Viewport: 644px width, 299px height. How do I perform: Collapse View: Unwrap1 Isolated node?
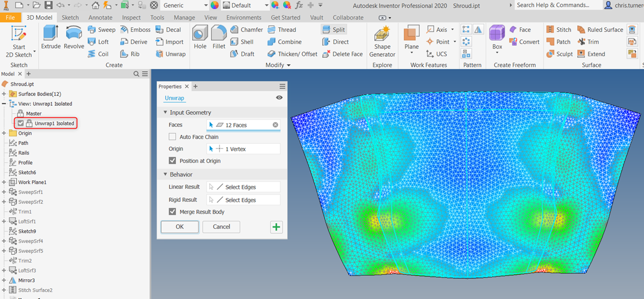4,104
